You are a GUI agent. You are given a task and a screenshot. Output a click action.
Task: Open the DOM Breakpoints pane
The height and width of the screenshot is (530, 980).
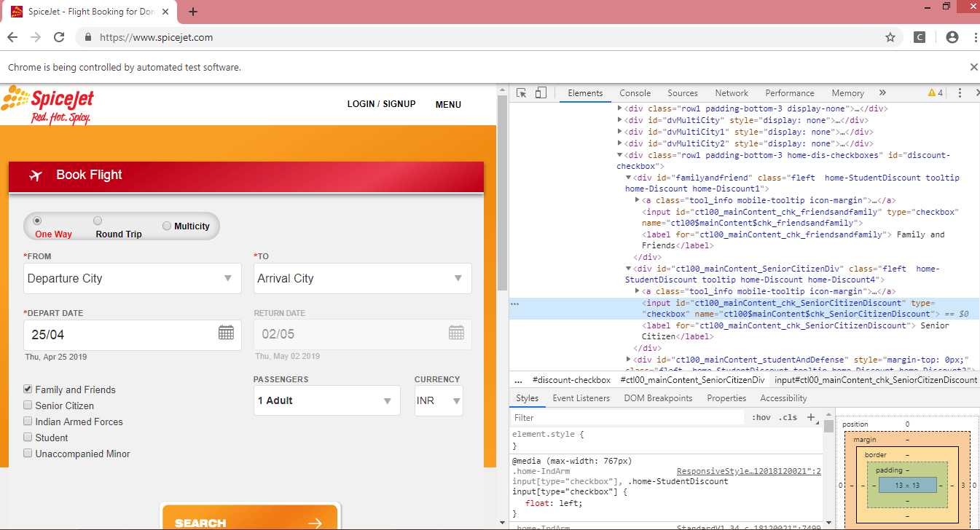point(658,398)
